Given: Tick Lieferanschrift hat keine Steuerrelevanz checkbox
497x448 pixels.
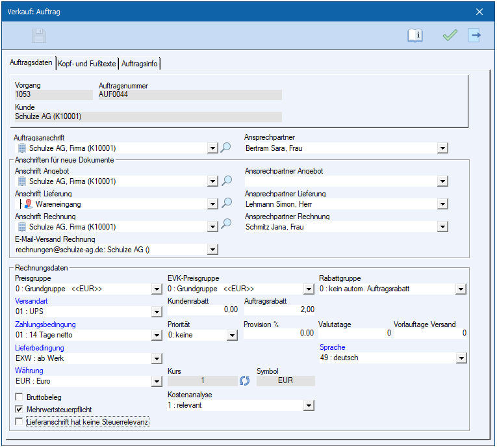Looking at the screenshot, I should pos(19,422).
